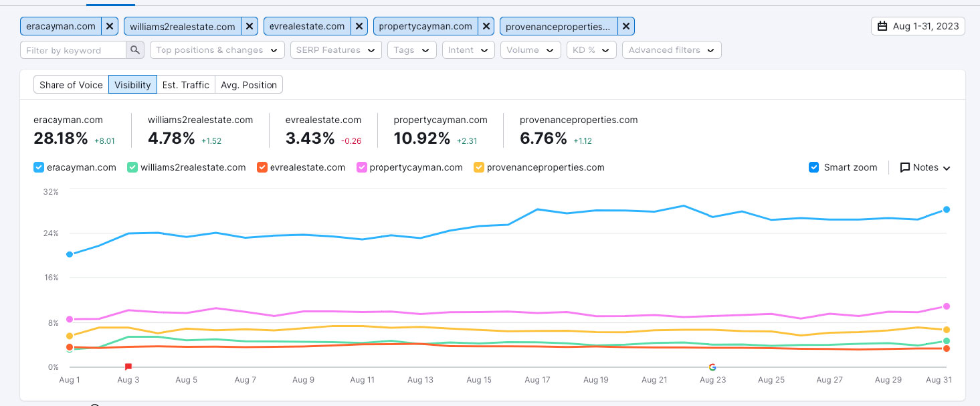Image resolution: width=980 pixels, height=406 pixels.
Task: Focus the Filter by keyword field
Action: click(74, 50)
